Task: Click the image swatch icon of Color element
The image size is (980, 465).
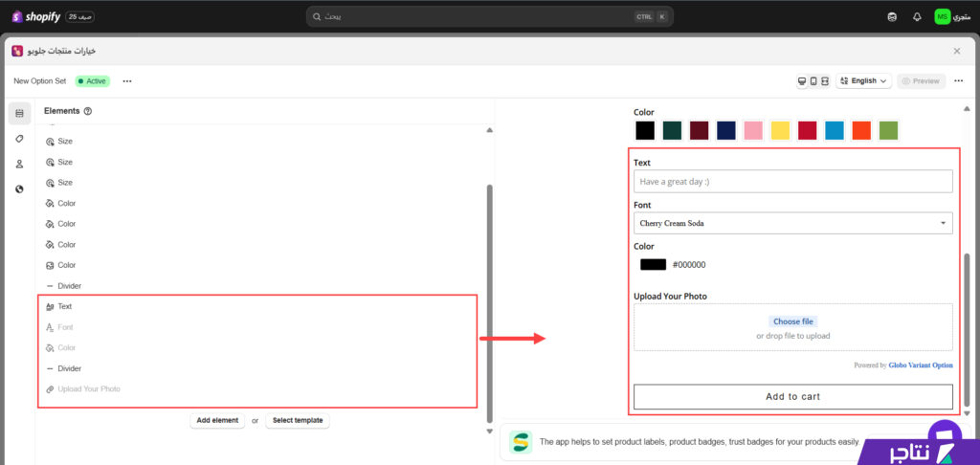Action: 50,265
